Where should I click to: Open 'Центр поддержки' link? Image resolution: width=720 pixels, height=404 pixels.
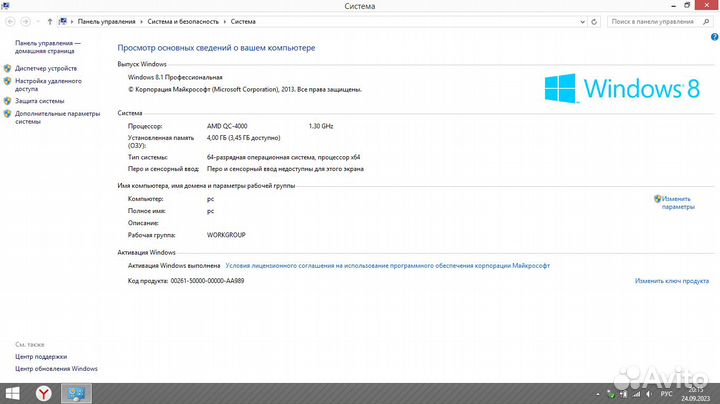click(x=41, y=357)
